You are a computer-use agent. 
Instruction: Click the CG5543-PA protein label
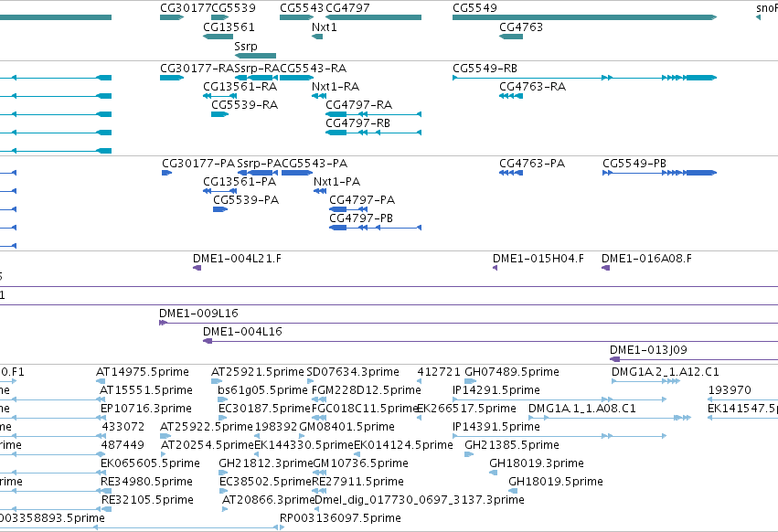tap(314, 164)
